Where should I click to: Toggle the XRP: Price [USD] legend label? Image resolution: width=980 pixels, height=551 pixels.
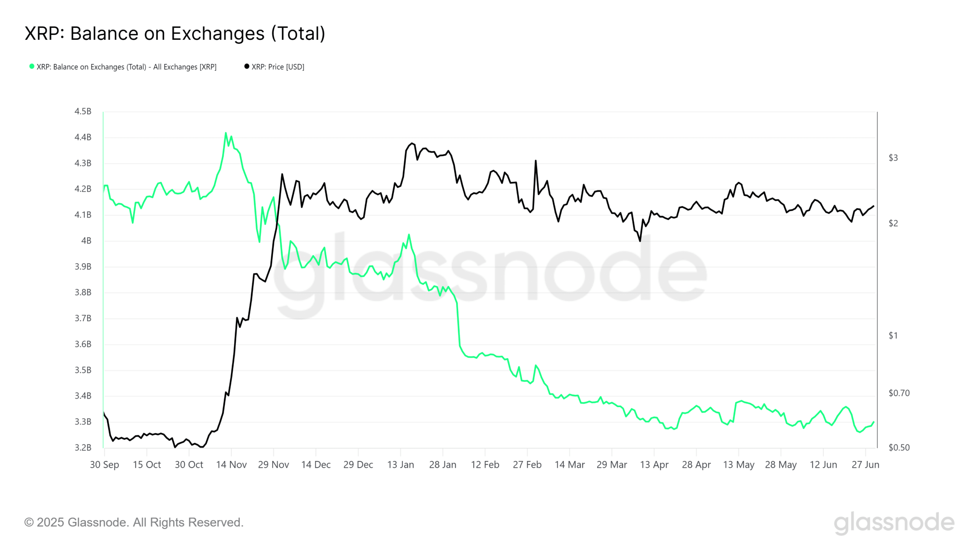[x=278, y=67]
